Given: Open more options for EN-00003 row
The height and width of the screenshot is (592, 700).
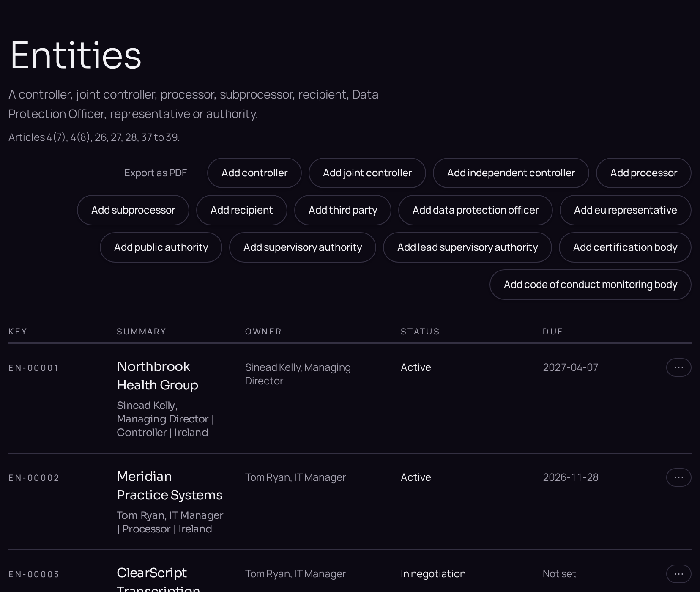Looking at the screenshot, I should (x=678, y=574).
